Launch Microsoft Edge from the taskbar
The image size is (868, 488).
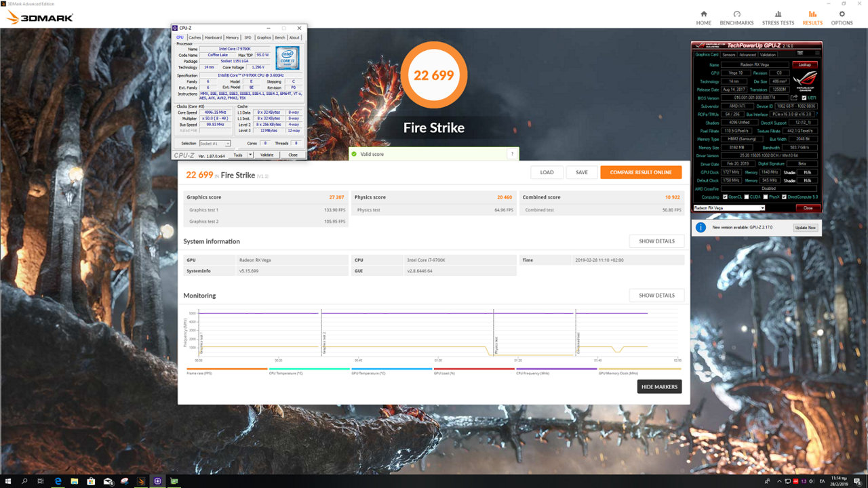(x=58, y=481)
